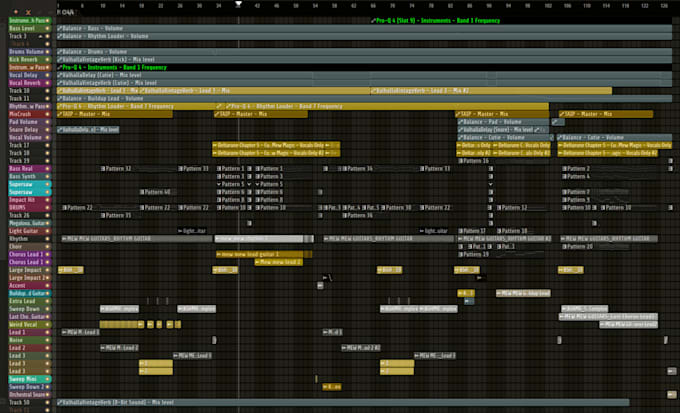Open the Pattern 7 clip menu icon

point(564,192)
